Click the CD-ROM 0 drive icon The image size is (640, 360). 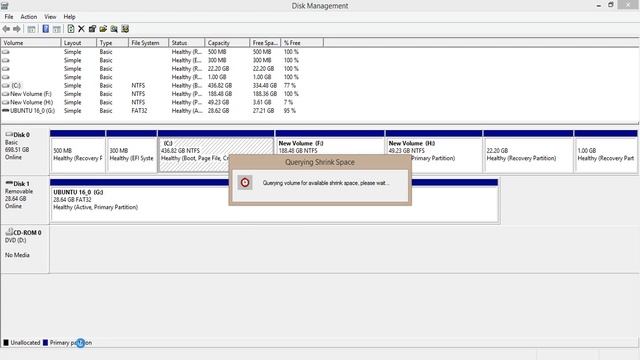point(9,232)
